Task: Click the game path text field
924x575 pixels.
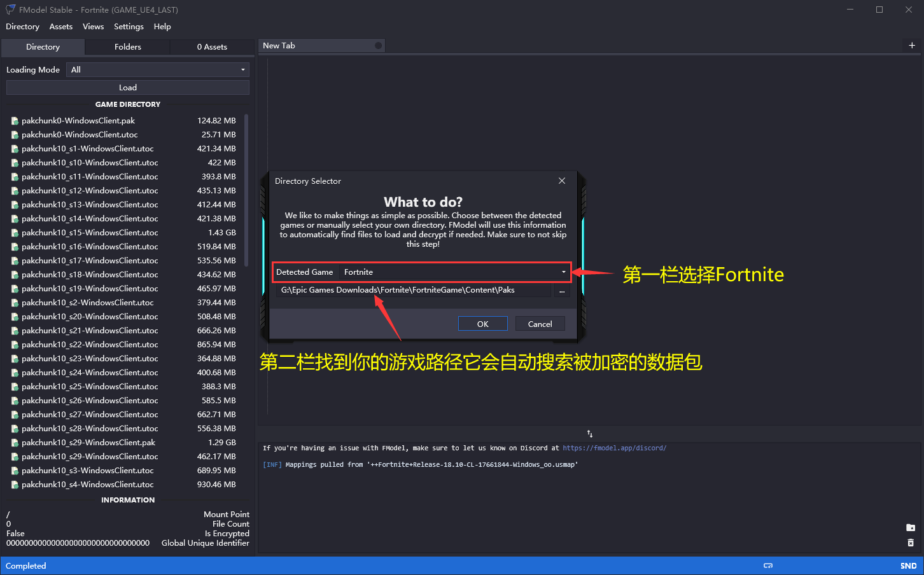Action: [414, 290]
